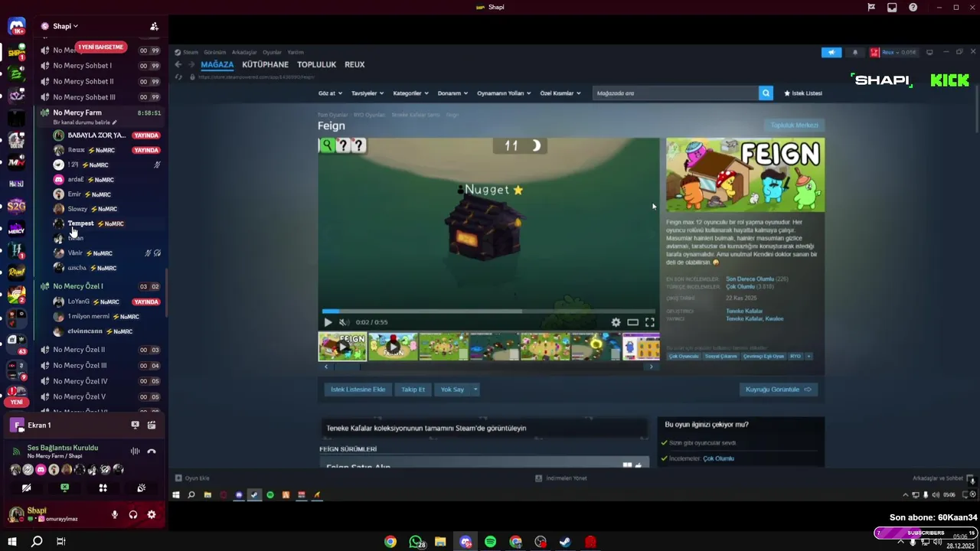
Task: Open the trailer settings gear
Action: 616,322
